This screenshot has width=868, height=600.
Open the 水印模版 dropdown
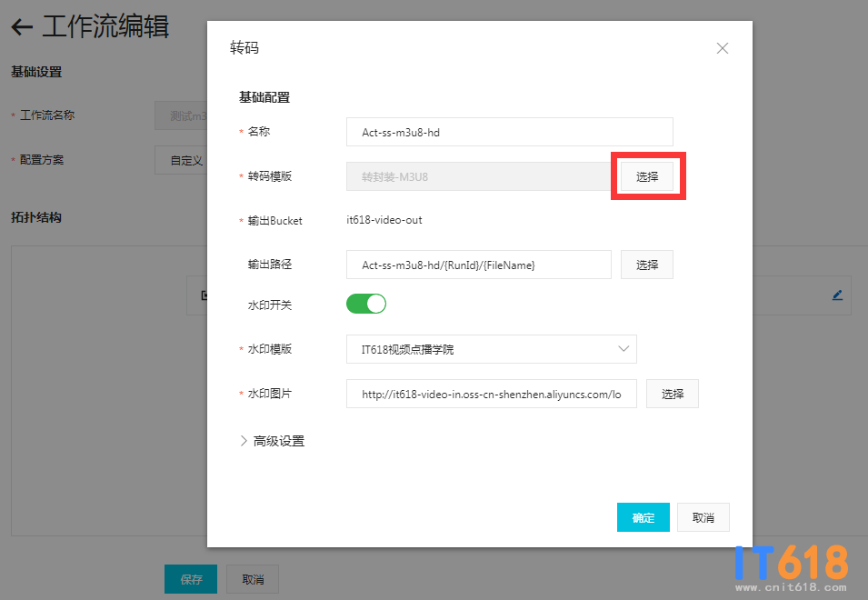click(x=491, y=349)
